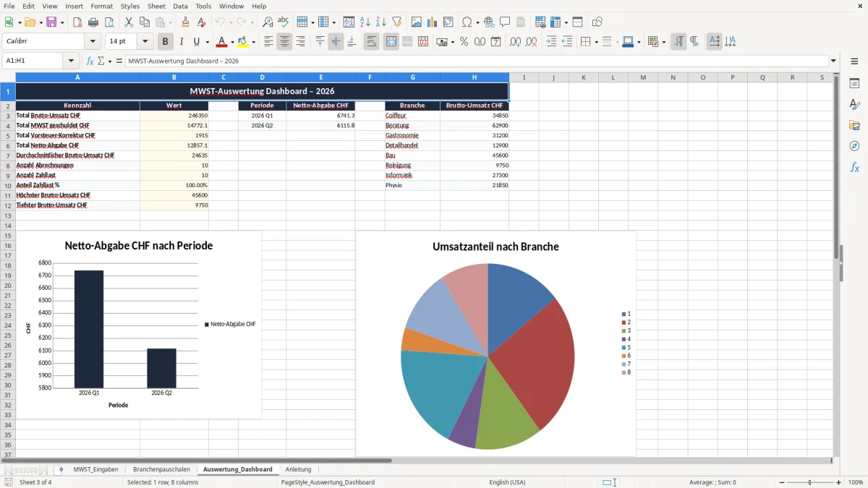Toggle Merge and Center Cells
868x488 pixels.
pos(391,42)
